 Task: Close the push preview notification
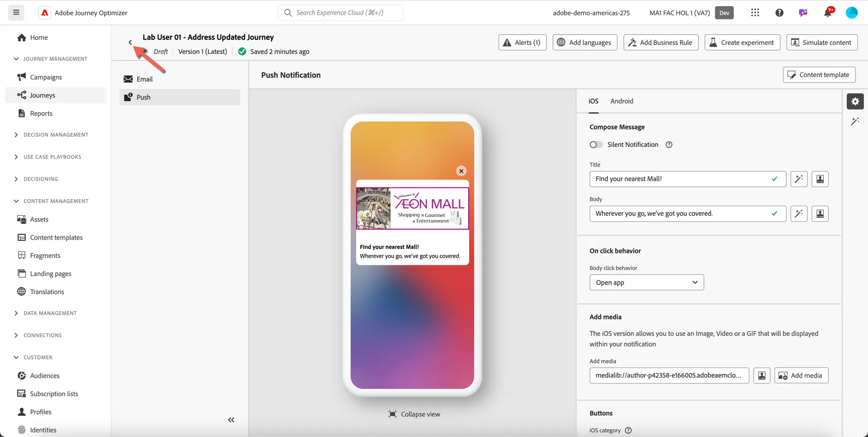pos(461,171)
